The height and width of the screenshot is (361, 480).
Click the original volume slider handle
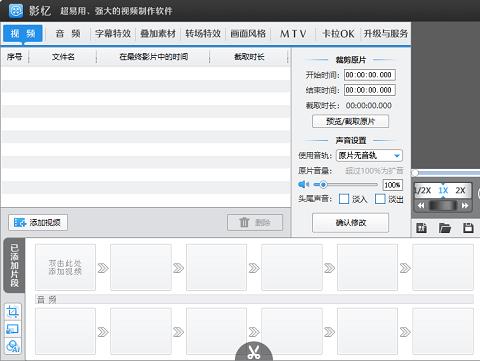pyautogui.click(x=323, y=184)
